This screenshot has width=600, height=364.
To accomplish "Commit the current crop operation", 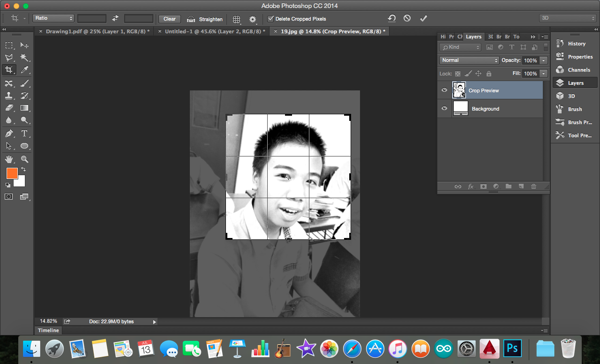I will (x=423, y=18).
